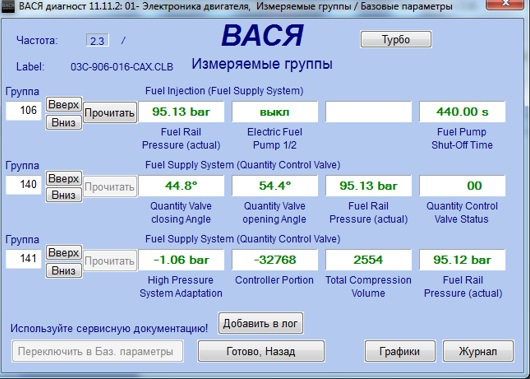Click the Fuel Pump Shut-Off Time value
530x379 pixels.
pyautogui.click(x=462, y=112)
